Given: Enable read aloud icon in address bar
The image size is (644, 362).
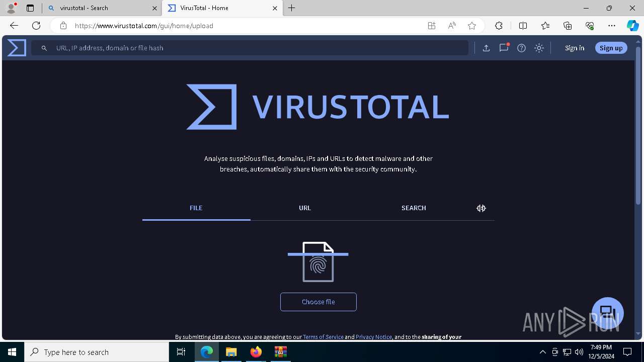Looking at the screenshot, I should [x=452, y=26].
